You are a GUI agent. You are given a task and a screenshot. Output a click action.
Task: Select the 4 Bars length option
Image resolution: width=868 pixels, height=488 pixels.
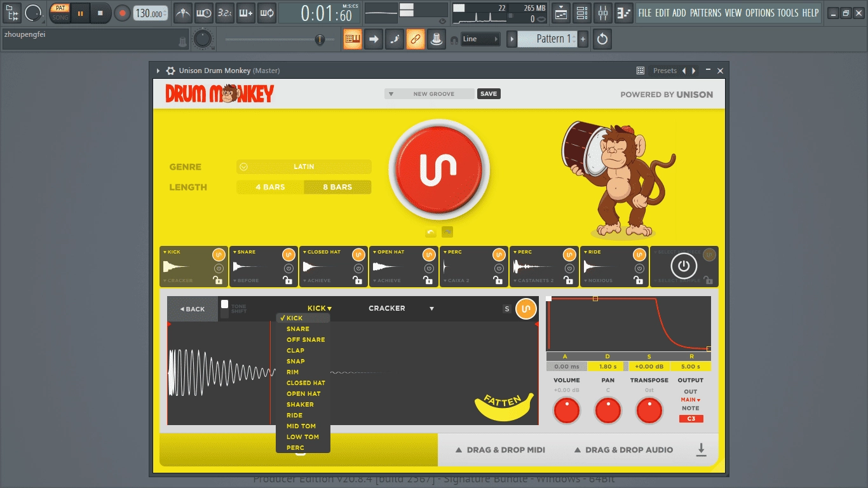coord(270,187)
